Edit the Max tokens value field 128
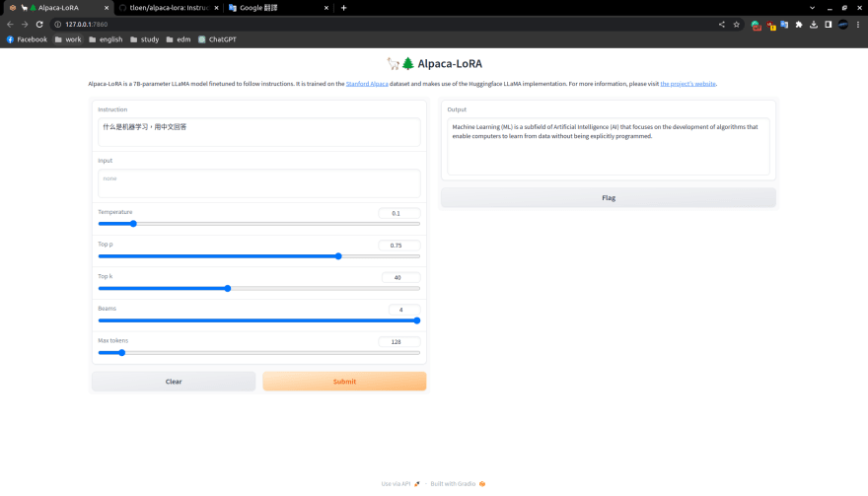 pyautogui.click(x=399, y=341)
